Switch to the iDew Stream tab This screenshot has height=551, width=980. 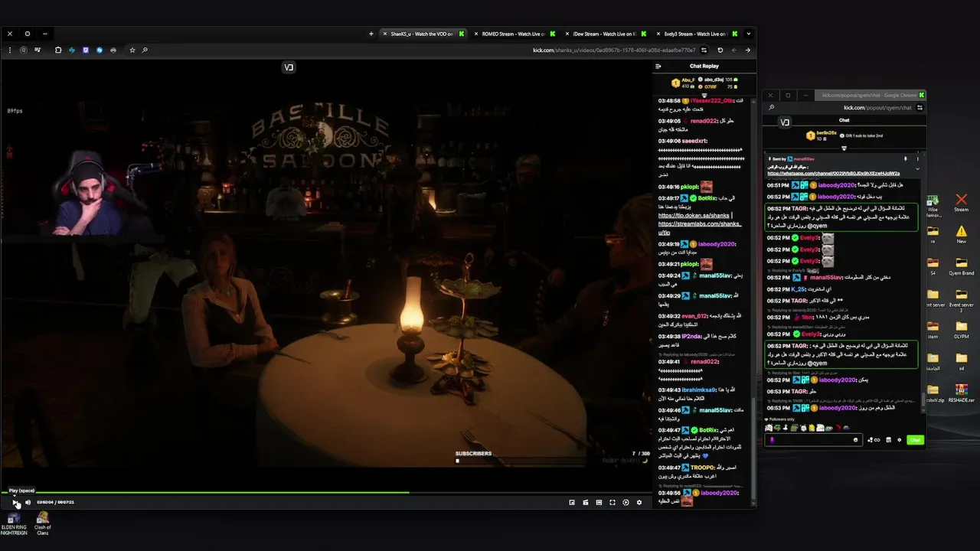605,34
